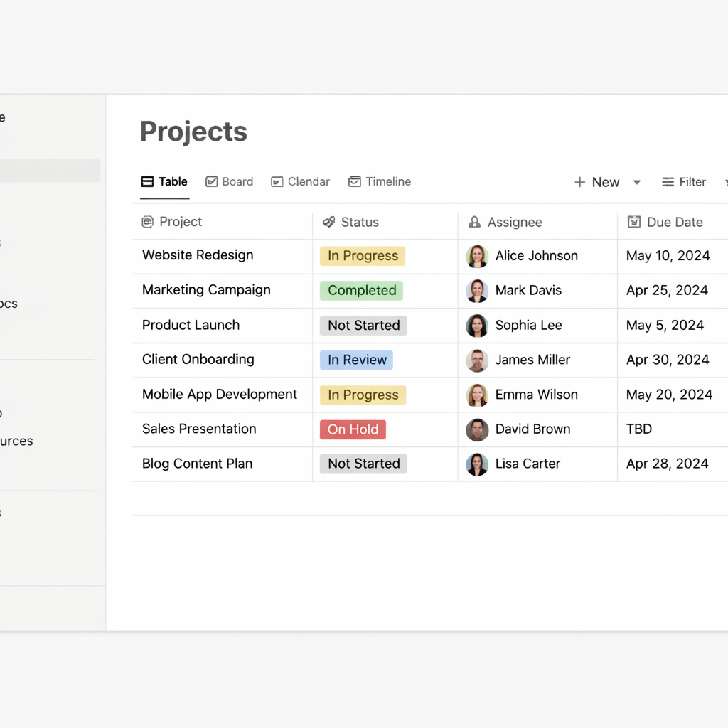Click the Assignee person icon in header
This screenshot has width=728, height=728.
coord(474,223)
